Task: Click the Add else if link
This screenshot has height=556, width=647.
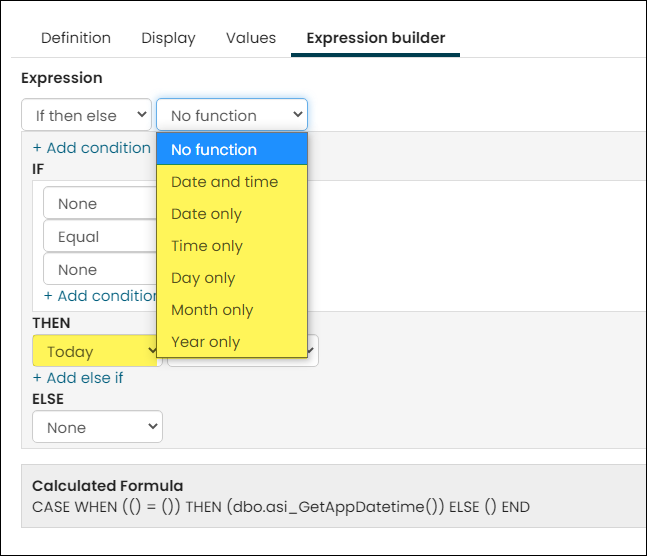Action: (78, 378)
